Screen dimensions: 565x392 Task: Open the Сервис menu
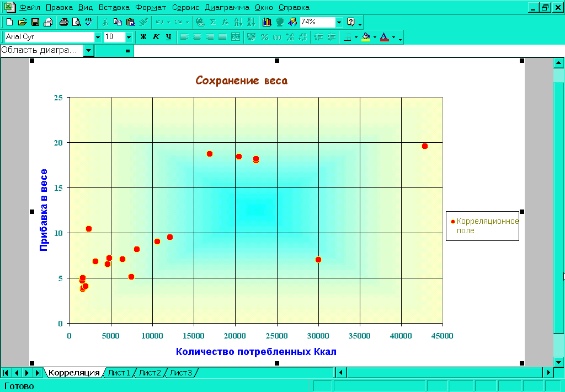(185, 7)
